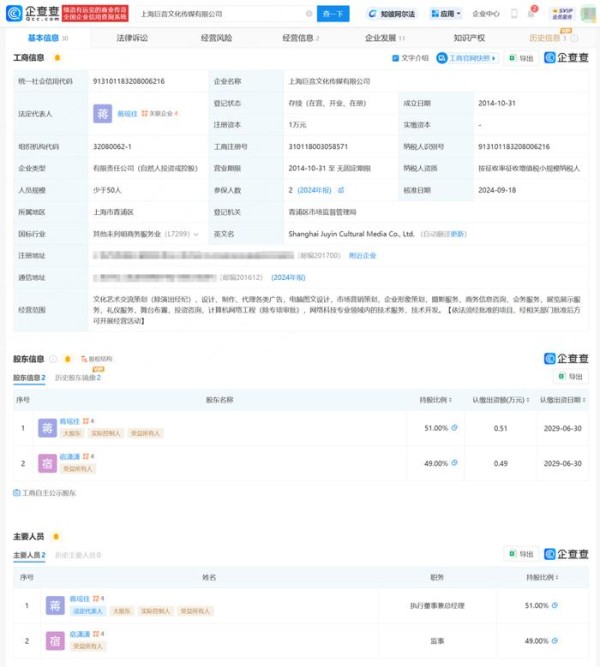Click bell icon beside 主要人员 heading
The height and width of the screenshot is (667, 600).
coord(56,537)
